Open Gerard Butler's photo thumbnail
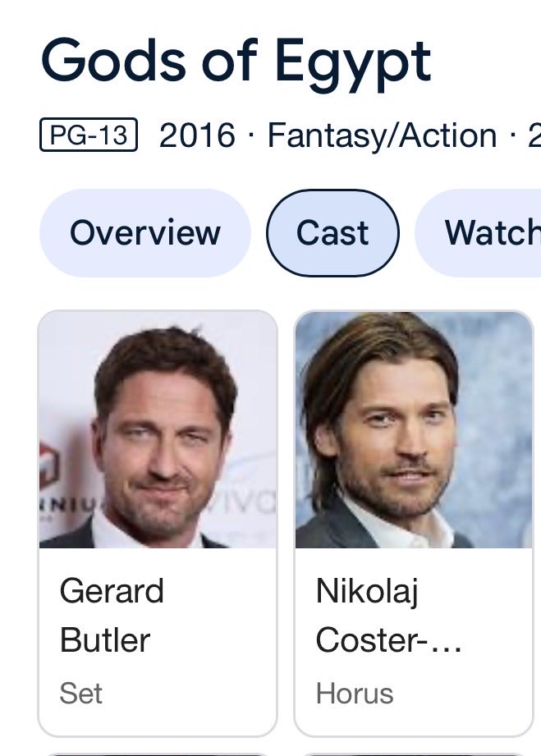541x756 pixels. [x=158, y=429]
